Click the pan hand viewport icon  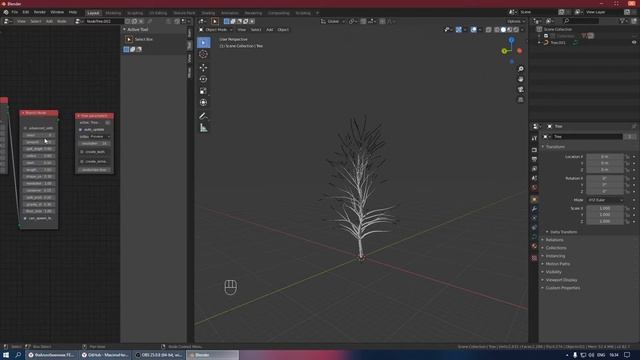pyautogui.click(x=521, y=79)
